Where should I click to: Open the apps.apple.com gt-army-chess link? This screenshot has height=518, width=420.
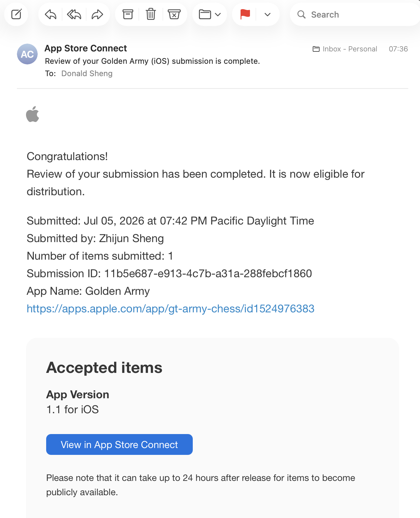coord(170,308)
